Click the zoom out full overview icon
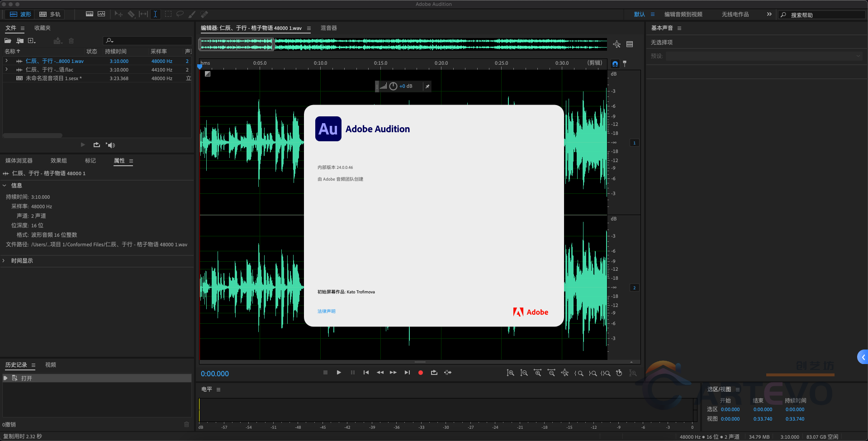Viewport: 868px width, 441px height. click(x=617, y=44)
